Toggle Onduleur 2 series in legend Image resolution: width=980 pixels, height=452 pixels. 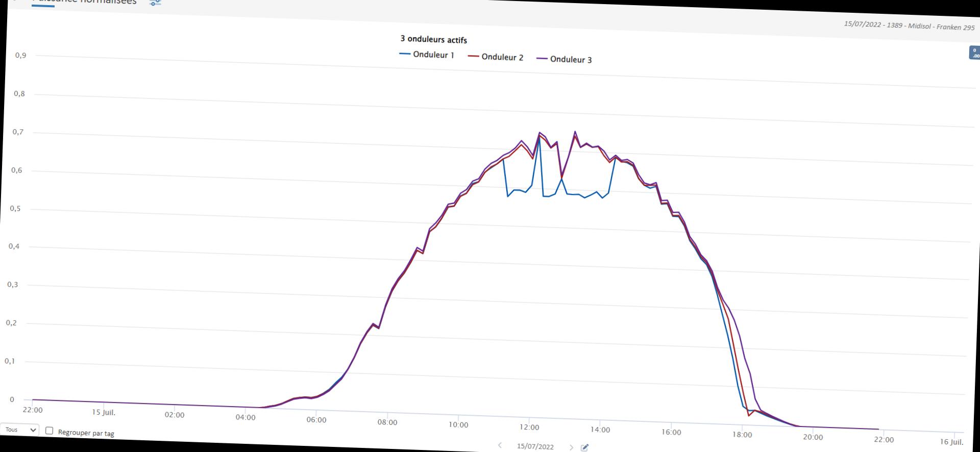pyautogui.click(x=496, y=57)
